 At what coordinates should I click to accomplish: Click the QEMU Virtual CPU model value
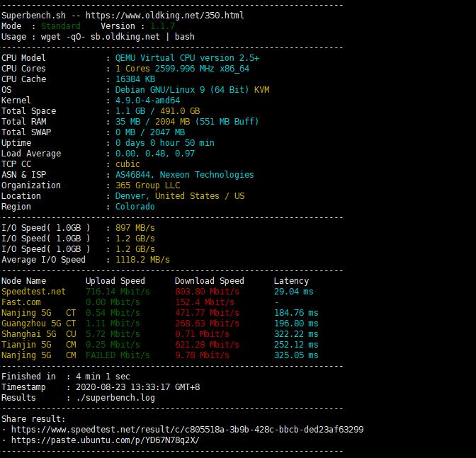[x=187, y=58]
